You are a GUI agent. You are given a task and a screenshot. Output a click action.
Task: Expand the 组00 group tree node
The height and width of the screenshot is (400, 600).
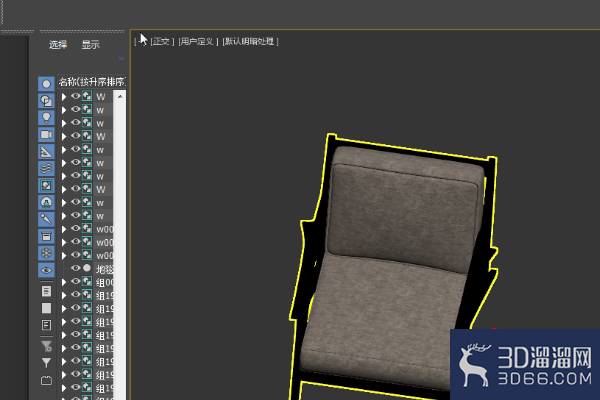tap(64, 282)
